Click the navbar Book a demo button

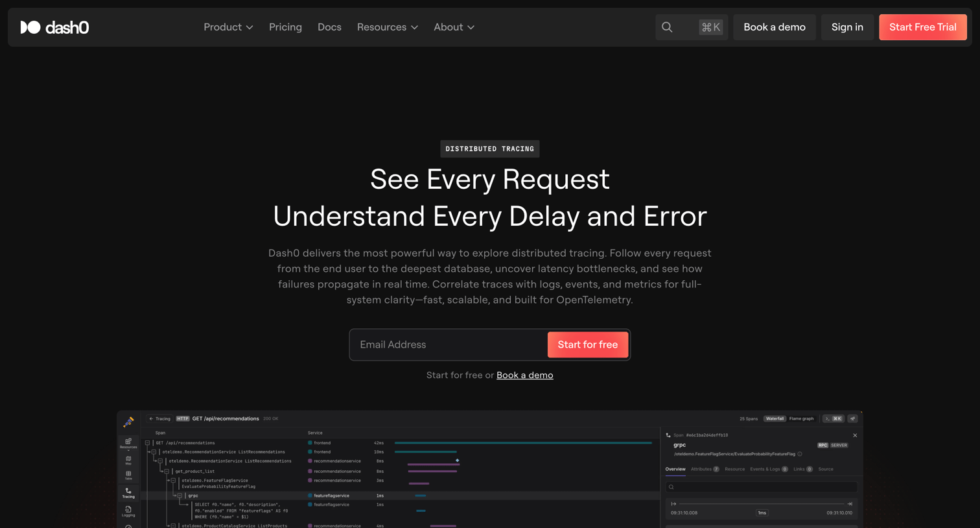pyautogui.click(x=775, y=27)
